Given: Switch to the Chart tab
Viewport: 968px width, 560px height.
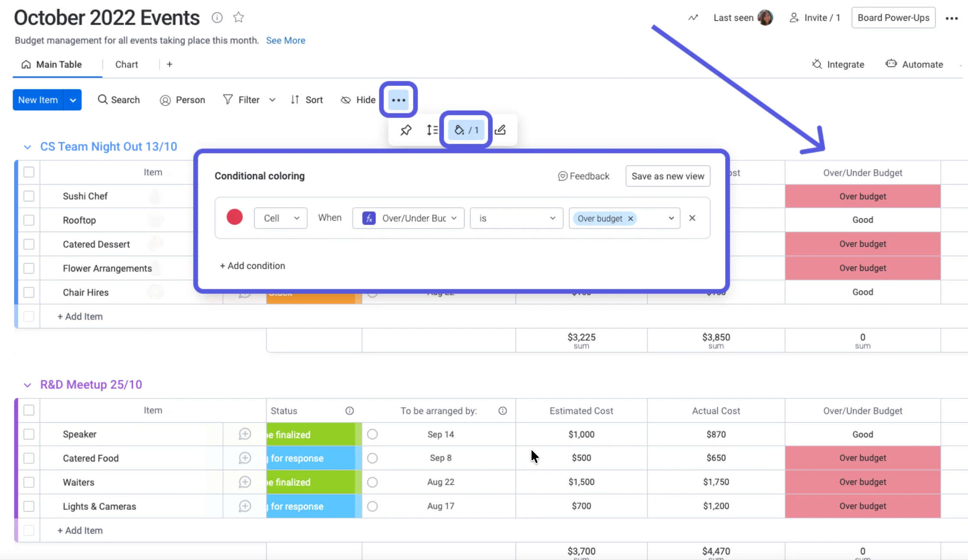Looking at the screenshot, I should click(x=126, y=64).
